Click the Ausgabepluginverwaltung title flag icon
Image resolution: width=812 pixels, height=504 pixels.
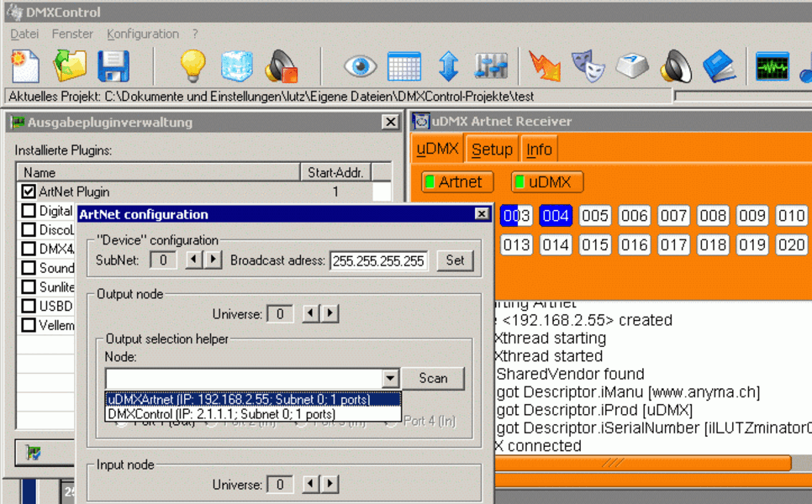[x=18, y=122]
